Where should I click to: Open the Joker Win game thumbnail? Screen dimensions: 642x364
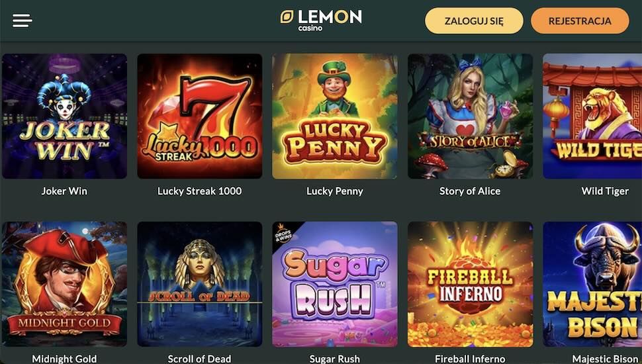[64, 116]
